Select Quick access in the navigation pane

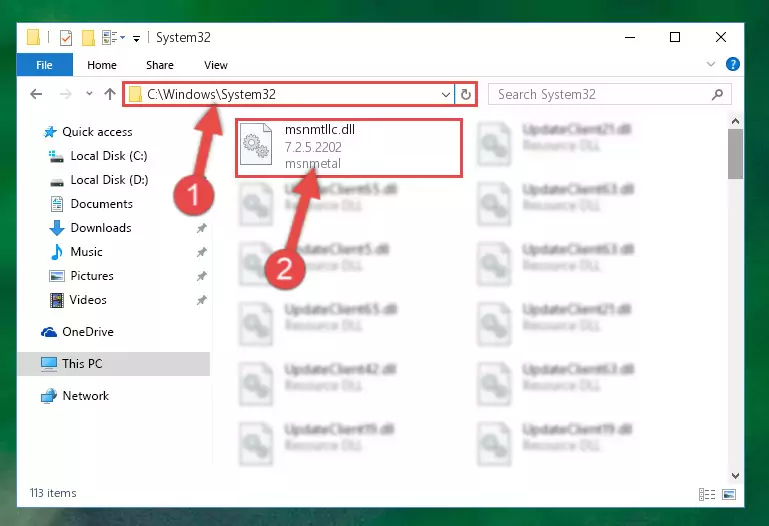97,132
